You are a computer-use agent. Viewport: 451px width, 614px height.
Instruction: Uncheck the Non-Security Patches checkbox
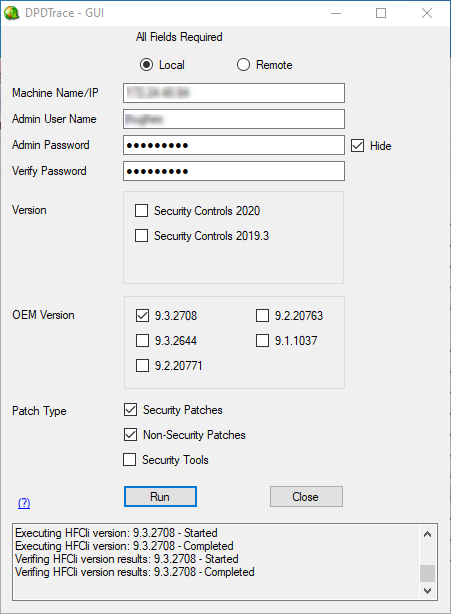tap(130, 435)
